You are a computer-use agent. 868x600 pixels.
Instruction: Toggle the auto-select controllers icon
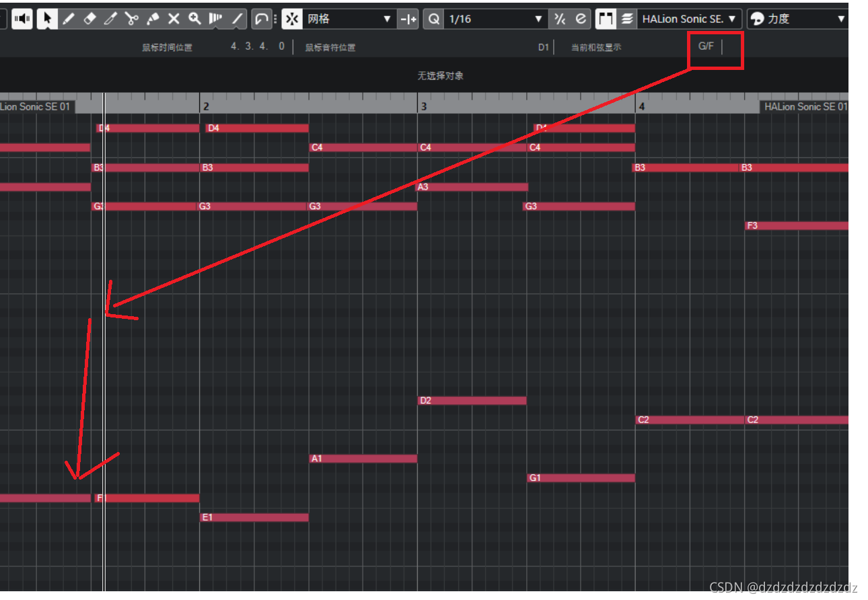[261, 19]
